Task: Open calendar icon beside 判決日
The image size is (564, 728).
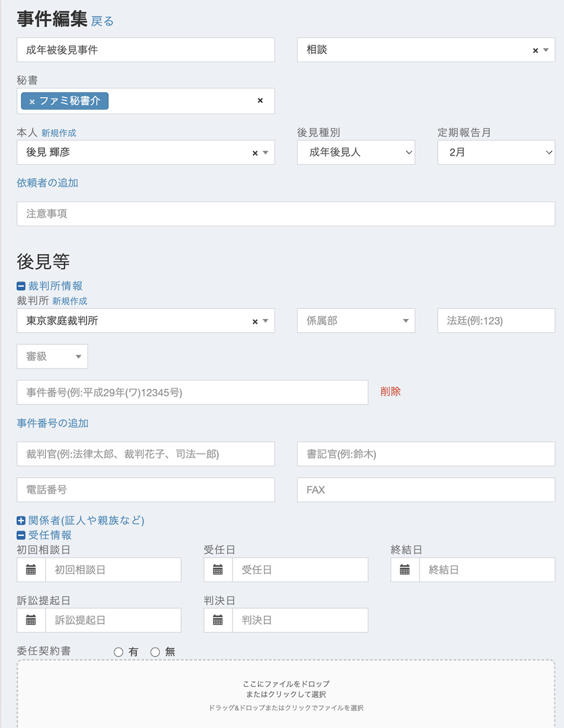Action: coord(218,620)
